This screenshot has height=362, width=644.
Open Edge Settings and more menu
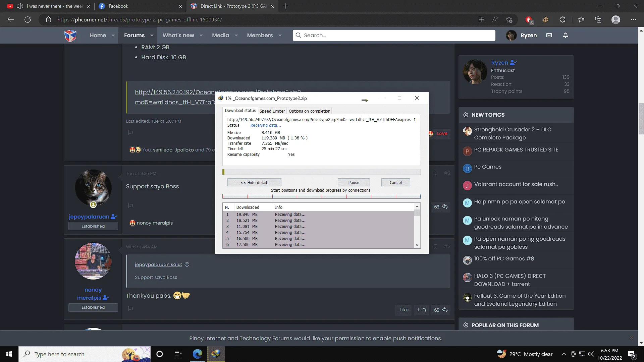(633, 19)
